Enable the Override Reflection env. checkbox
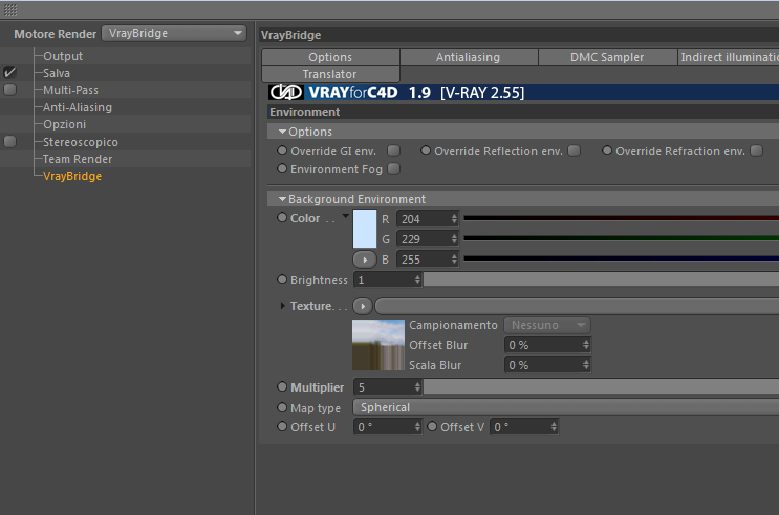 (574, 150)
